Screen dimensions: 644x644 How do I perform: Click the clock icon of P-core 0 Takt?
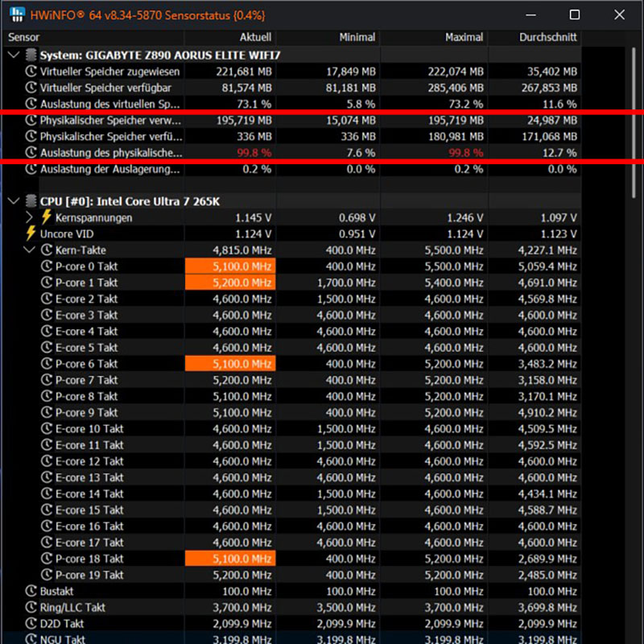[47, 266]
